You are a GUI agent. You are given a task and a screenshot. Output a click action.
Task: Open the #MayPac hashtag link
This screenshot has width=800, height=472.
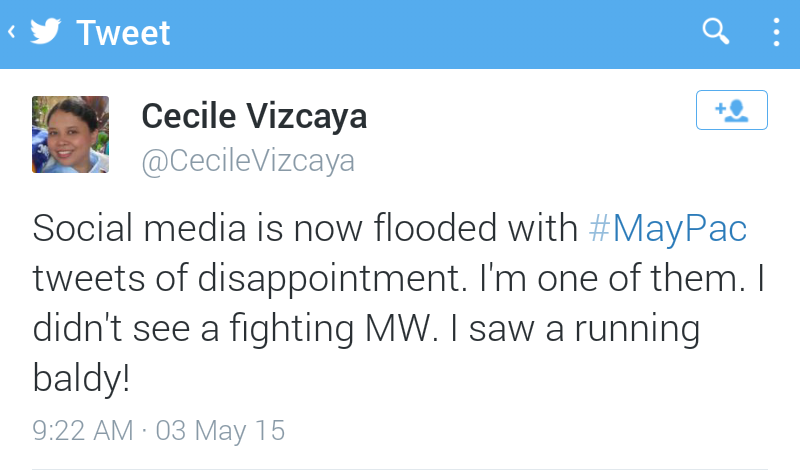[667, 229]
